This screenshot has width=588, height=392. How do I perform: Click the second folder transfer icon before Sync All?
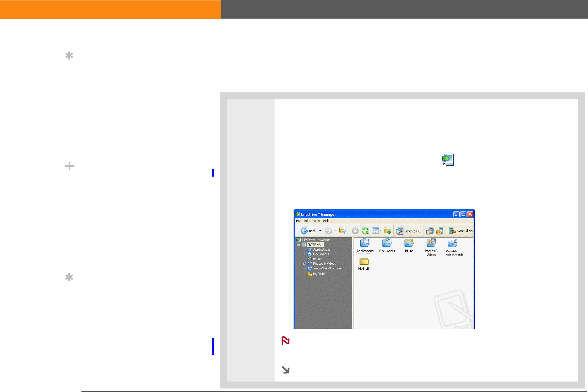click(x=440, y=231)
